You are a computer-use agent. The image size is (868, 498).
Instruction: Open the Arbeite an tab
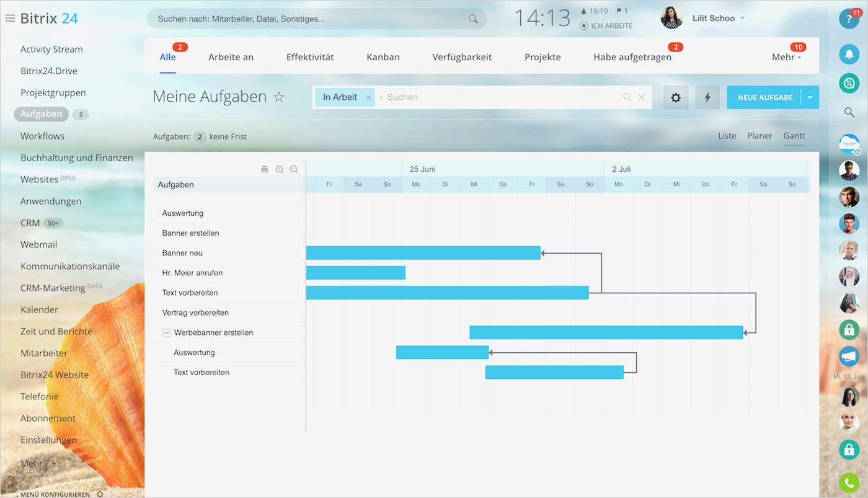pyautogui.click(x=231, y=57)
